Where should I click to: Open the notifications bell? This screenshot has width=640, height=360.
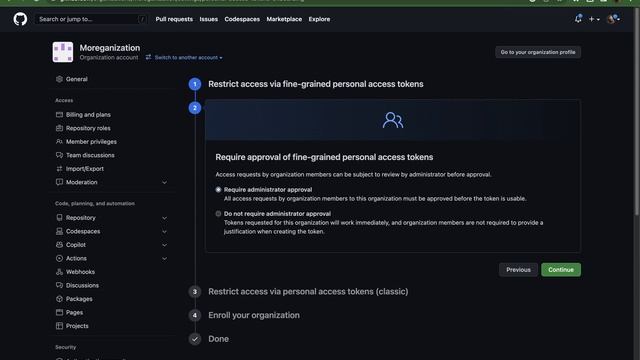[x=578, y=19]
